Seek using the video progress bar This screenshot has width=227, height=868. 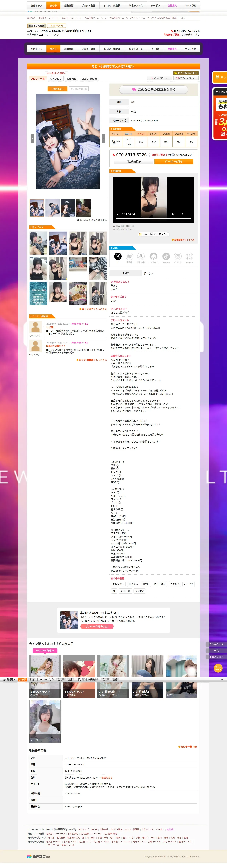[154, 219]
